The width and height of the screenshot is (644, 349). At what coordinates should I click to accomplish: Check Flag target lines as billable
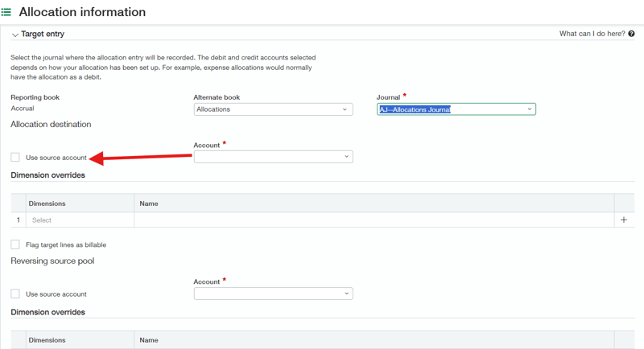15,244
